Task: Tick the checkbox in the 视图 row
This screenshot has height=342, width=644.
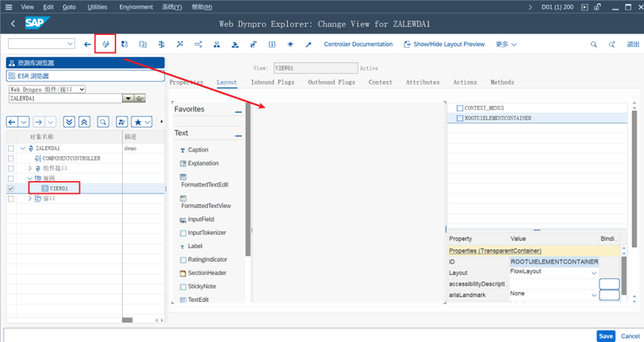Action: point(11,178)
